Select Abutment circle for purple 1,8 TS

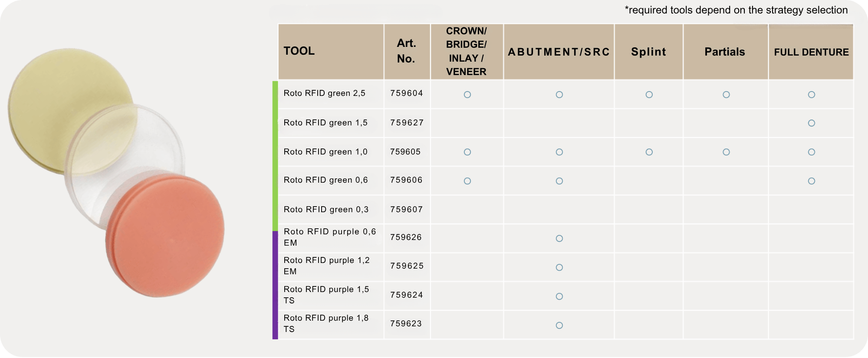point(559,325)
